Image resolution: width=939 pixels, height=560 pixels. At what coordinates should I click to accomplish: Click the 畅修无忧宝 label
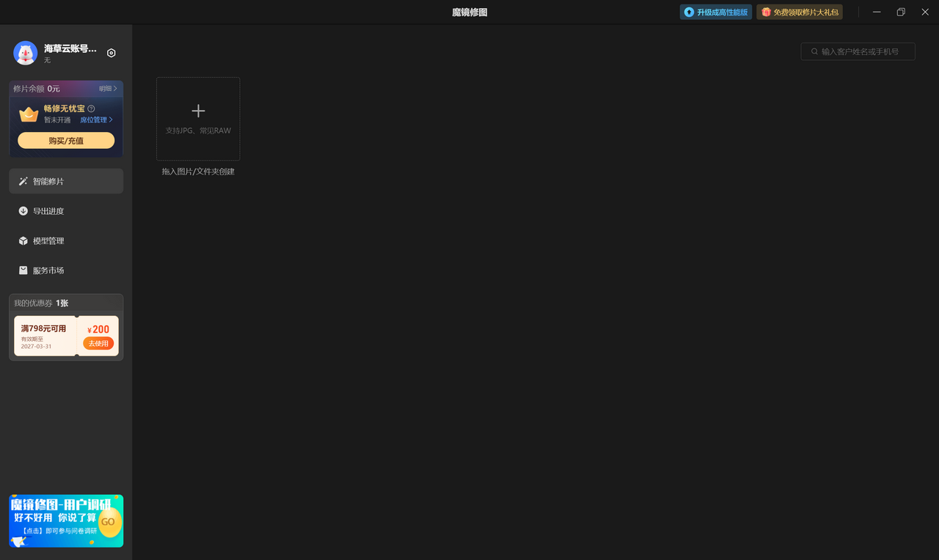[x=65, y=108]
